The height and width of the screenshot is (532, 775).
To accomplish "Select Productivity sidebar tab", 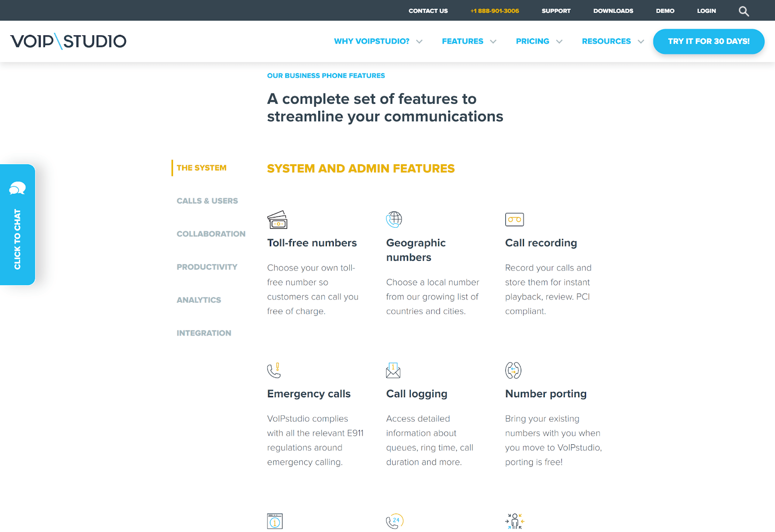I will click(207, 267).
